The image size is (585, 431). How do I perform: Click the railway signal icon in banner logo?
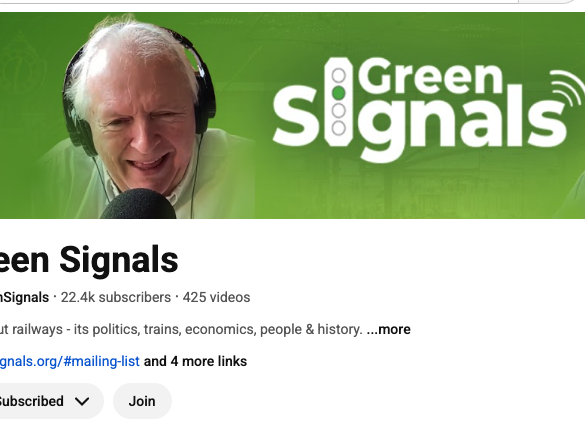point(338,102)
